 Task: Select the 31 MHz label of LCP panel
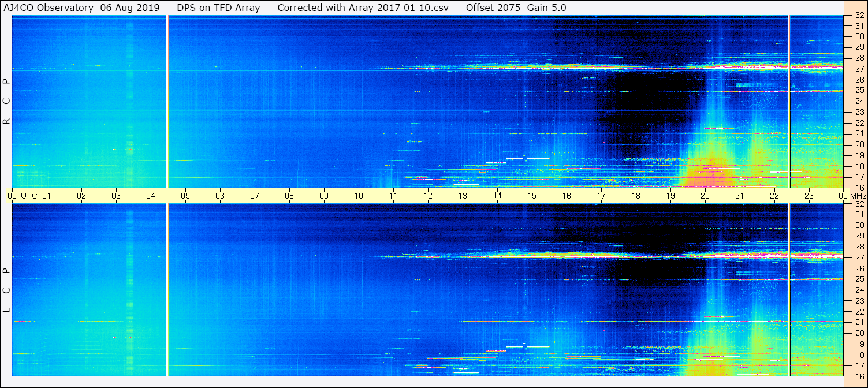click(859, 214)
